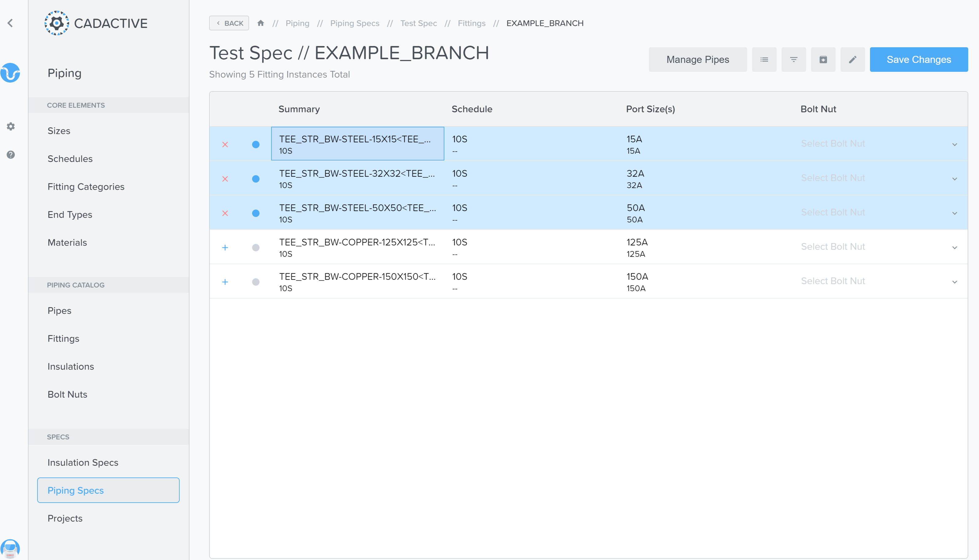This screenshot has height=560, width=979.
Task: Open the filter icon next to Manage Pipes
Action: click(x=794, y=60)
